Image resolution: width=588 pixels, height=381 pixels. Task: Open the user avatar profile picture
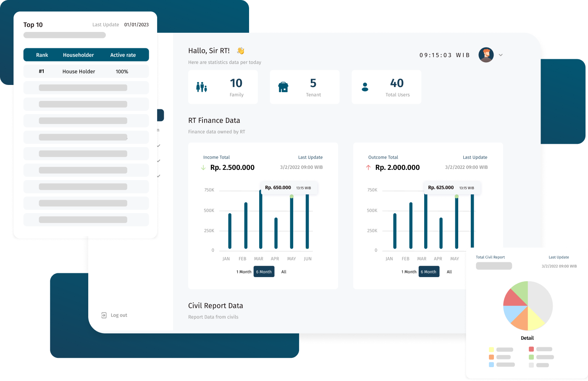[x=486, y=55]
